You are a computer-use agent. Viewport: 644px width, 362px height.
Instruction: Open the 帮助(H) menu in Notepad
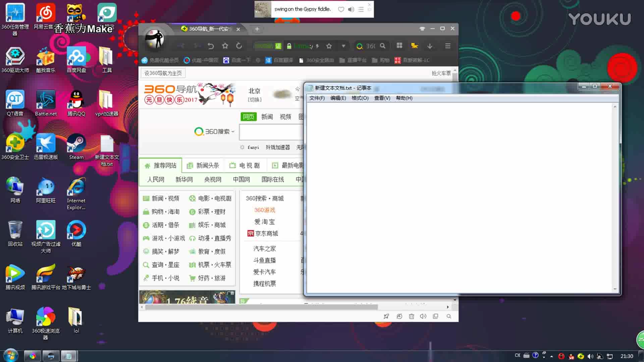tap(404, 98)
